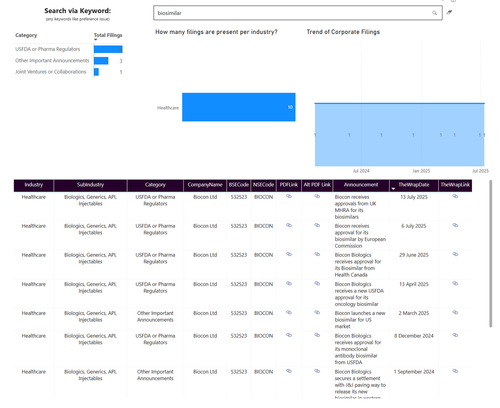
Task: Click the Healthcare industry bar showing 10
Action: coord(239,107)
